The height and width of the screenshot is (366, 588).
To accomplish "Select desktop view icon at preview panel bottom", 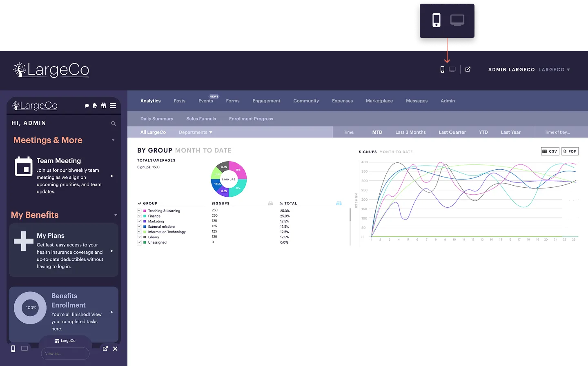I will pos(24,348).
